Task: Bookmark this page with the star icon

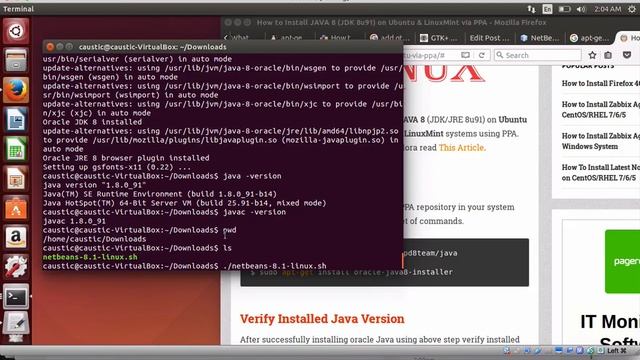Action: 592,55
